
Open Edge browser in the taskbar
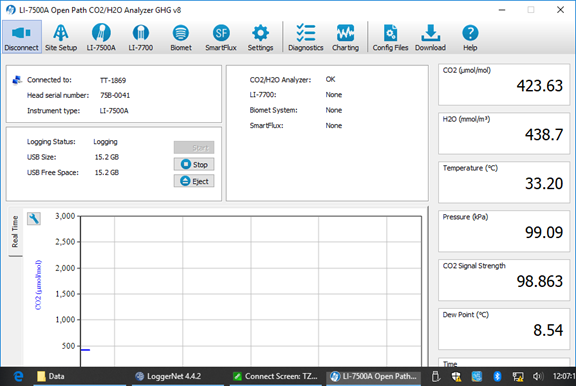[18, 376]
